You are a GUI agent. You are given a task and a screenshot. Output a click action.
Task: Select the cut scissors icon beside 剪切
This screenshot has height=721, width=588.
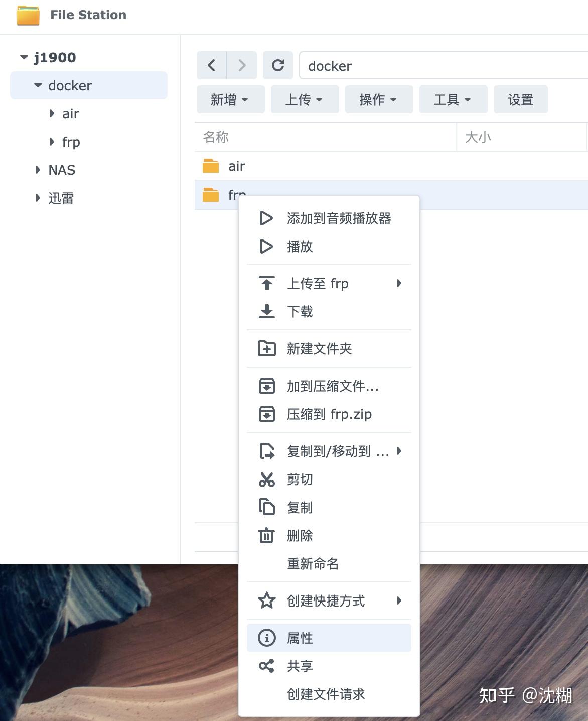(x=266, y=479)
